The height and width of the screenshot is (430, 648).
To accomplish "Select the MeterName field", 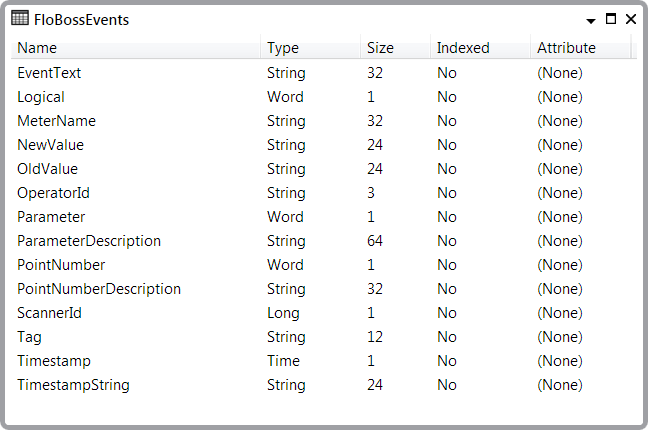I will (x=324, y=121).
